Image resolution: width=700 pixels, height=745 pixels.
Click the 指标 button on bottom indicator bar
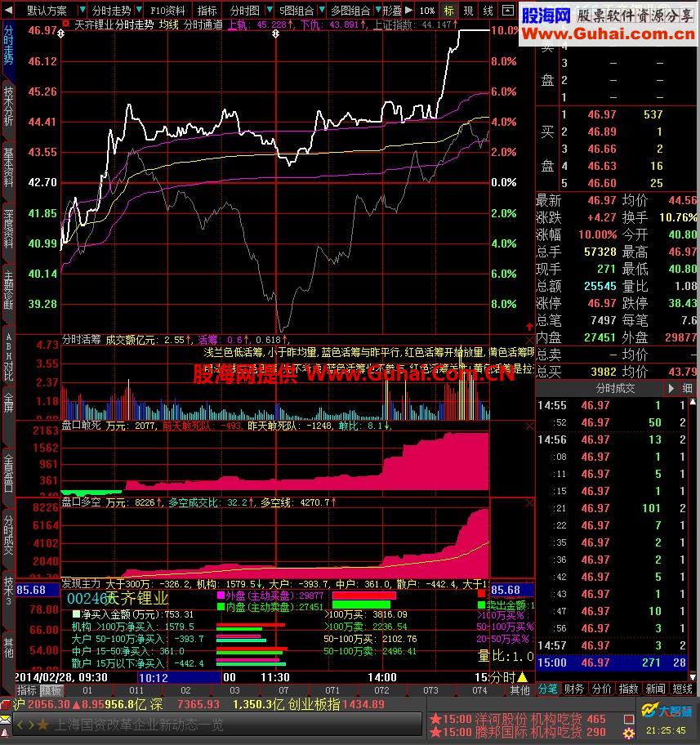pos(26,690)
